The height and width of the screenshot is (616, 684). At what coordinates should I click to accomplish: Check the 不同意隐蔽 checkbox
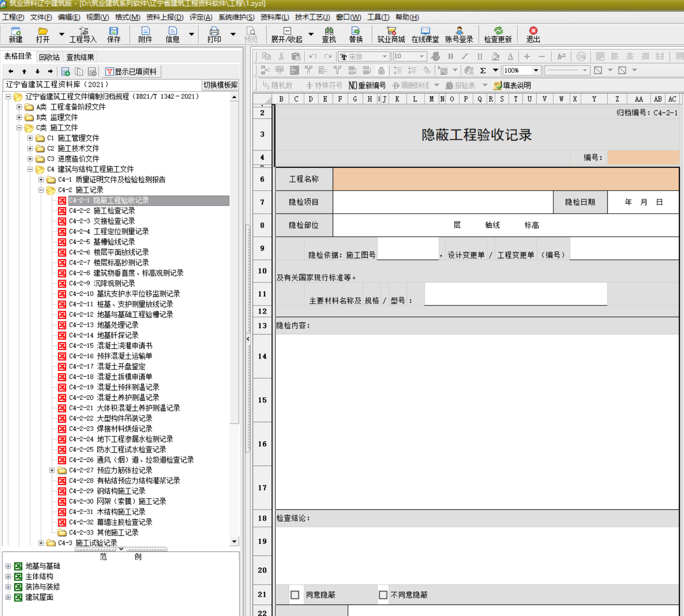[383, 595]
